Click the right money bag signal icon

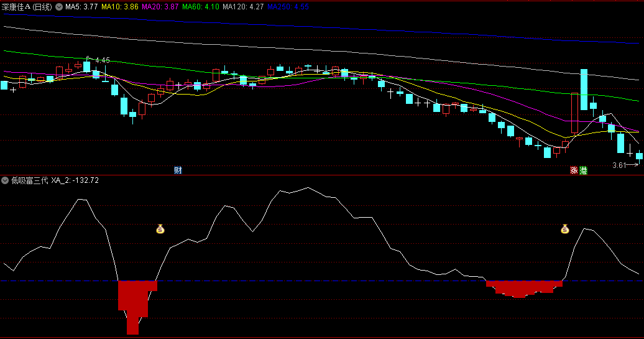coord(564,229)
